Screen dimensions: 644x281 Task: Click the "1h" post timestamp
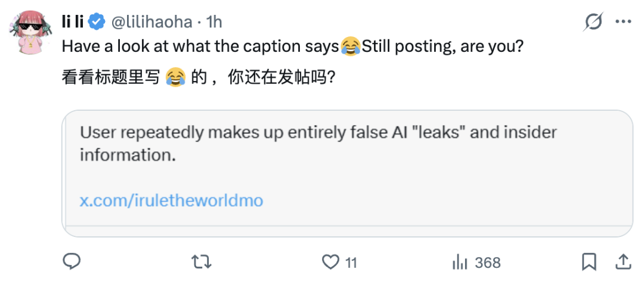[x=213, y=22]
